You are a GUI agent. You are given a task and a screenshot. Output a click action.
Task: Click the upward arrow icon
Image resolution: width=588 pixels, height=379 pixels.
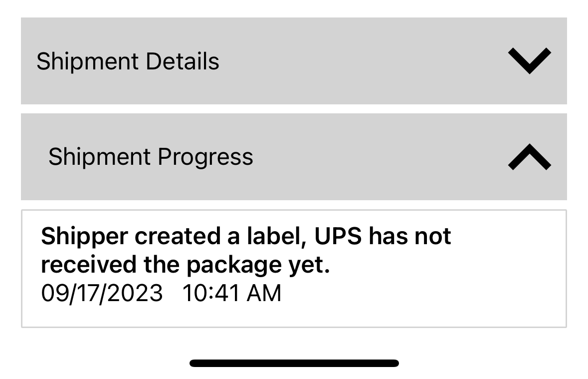(529, 157)
